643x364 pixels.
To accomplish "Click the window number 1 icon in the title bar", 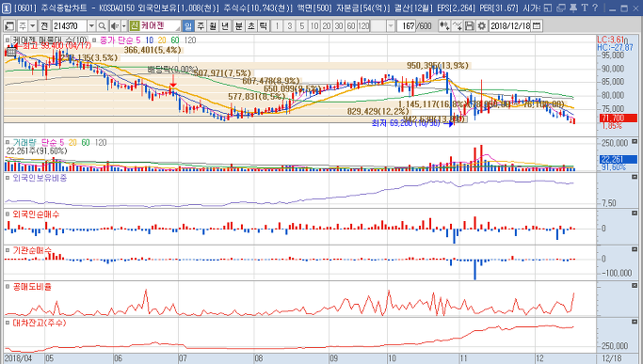I will pyautogui.click(x=7, y=8).
